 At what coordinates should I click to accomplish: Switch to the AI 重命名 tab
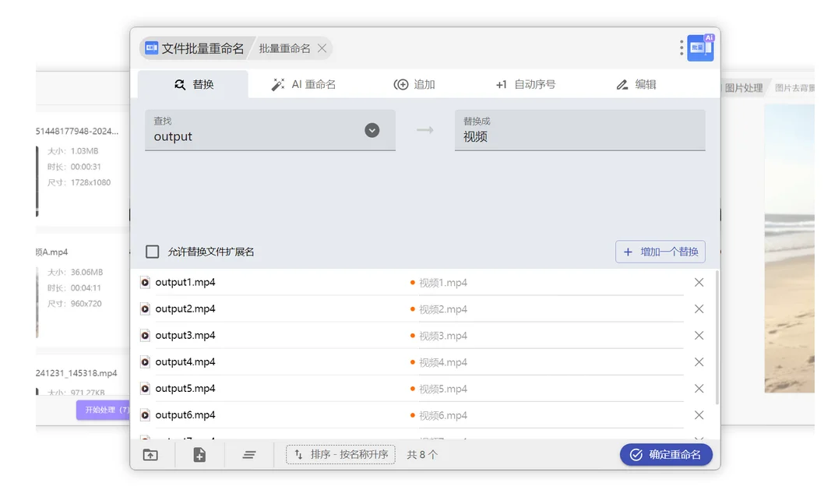point(303,83)
